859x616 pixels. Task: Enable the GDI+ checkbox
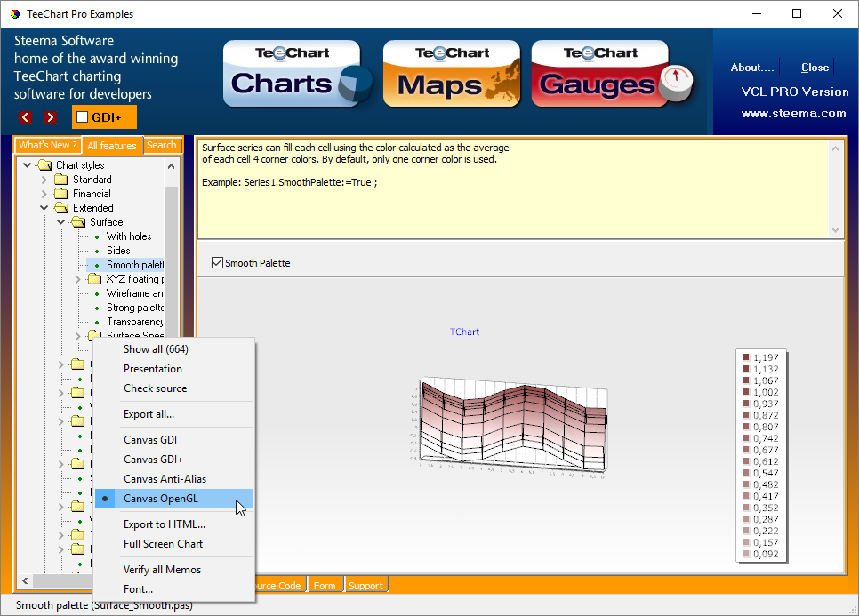[x=82, y=117]
